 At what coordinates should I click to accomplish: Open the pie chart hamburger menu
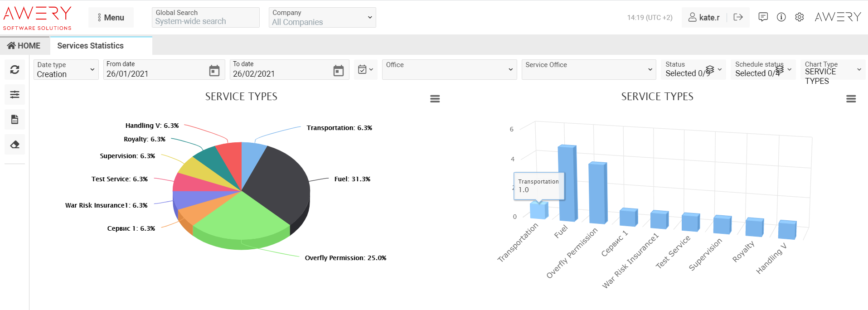pos(435,99)
